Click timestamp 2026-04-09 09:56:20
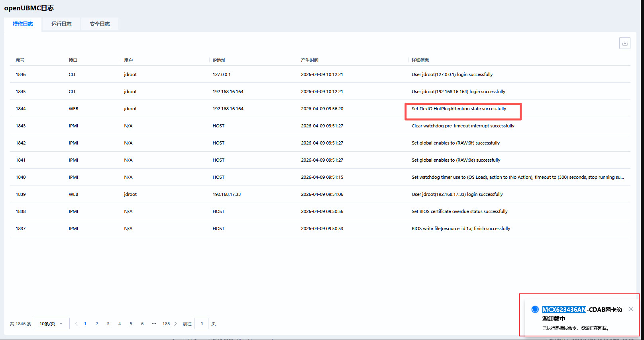 (x=322, y=109)
